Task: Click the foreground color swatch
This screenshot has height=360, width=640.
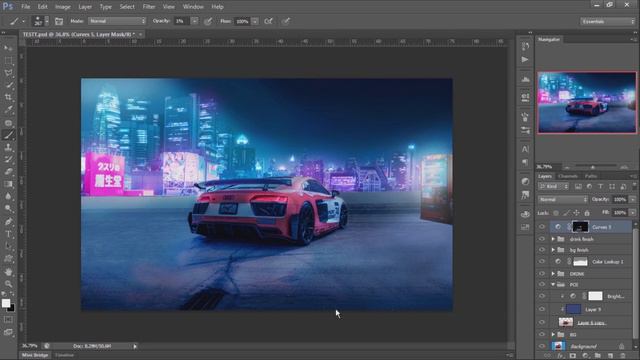Action: click(6, 303)
